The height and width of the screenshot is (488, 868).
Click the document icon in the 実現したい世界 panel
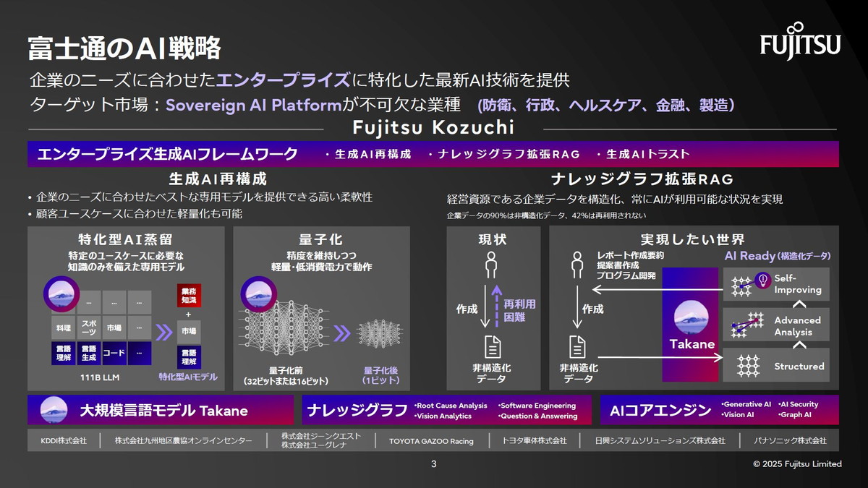click(577, 347)
